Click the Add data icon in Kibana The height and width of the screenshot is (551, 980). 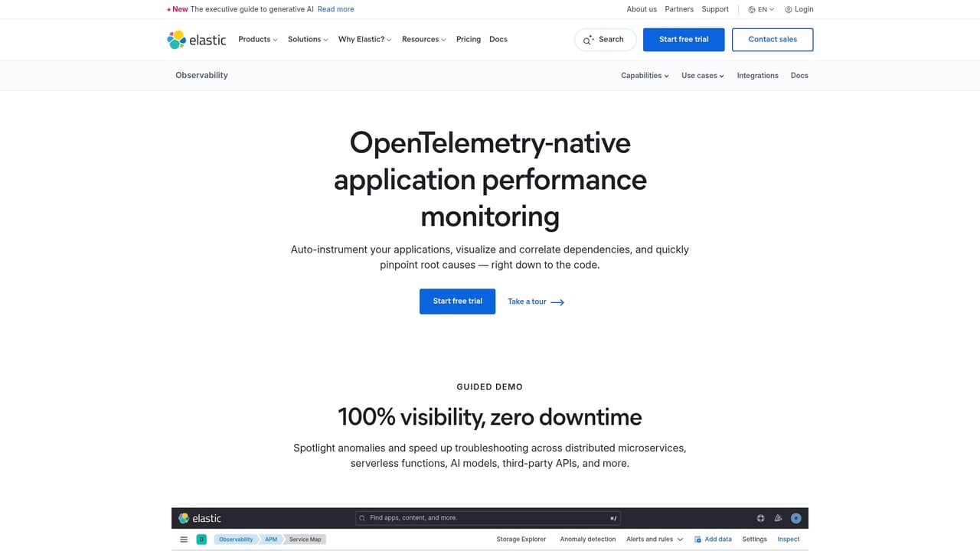(x=697, y=539)
